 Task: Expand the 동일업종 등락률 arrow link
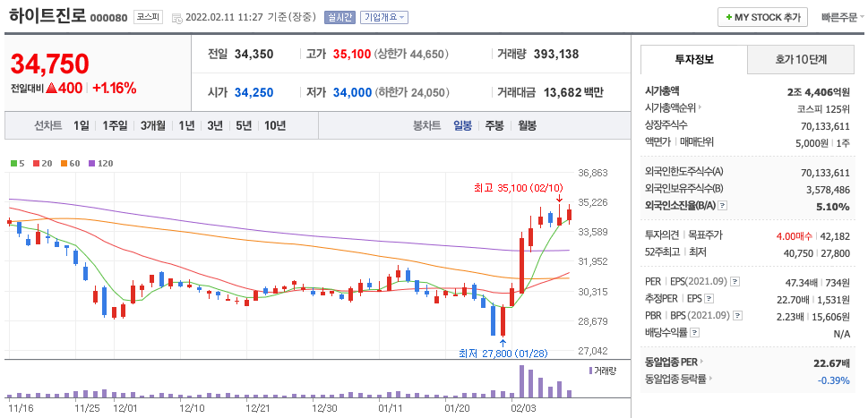(x=710, y=379)
